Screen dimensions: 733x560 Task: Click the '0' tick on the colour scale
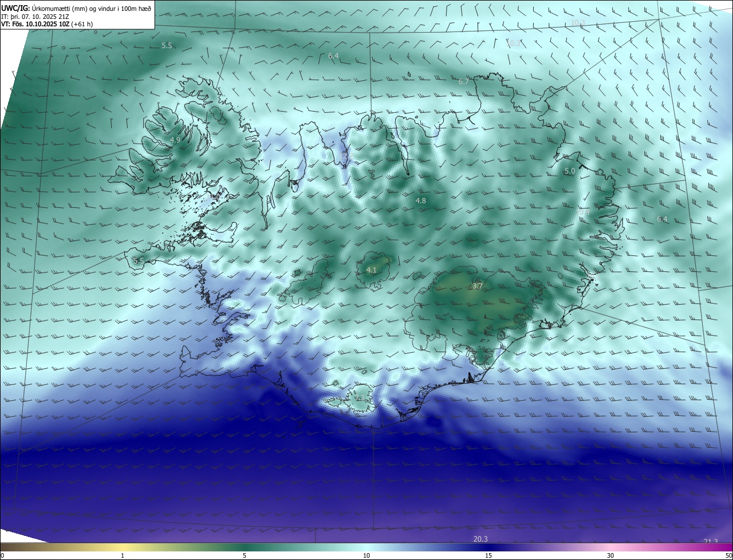[x=2, y=555]
